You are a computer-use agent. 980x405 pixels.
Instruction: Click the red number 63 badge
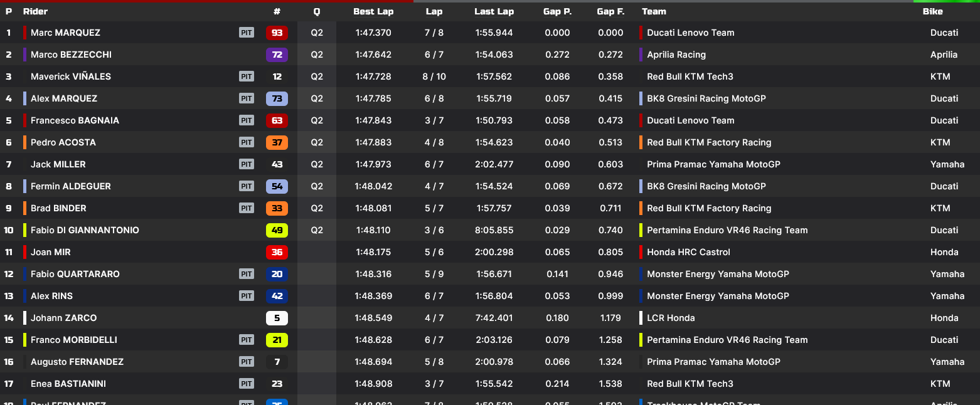(x=277, y=120)
